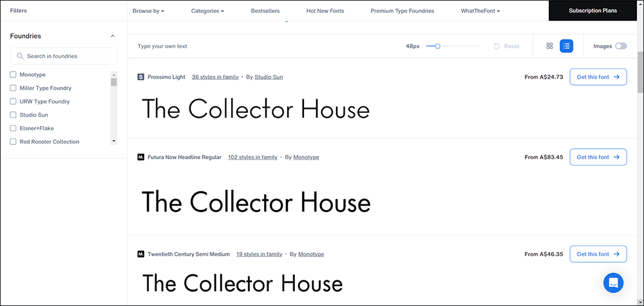This screenshot has height=306, width=644.
Task: Click arrow icon on Twentieth Century button
Action: (616, 254)
